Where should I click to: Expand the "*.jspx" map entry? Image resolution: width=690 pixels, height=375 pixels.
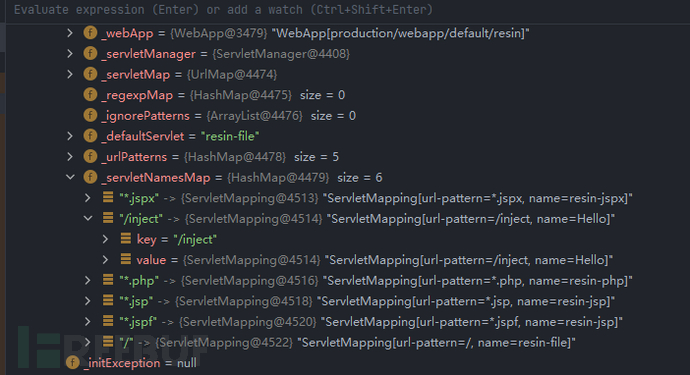click(x=88, y=198)
